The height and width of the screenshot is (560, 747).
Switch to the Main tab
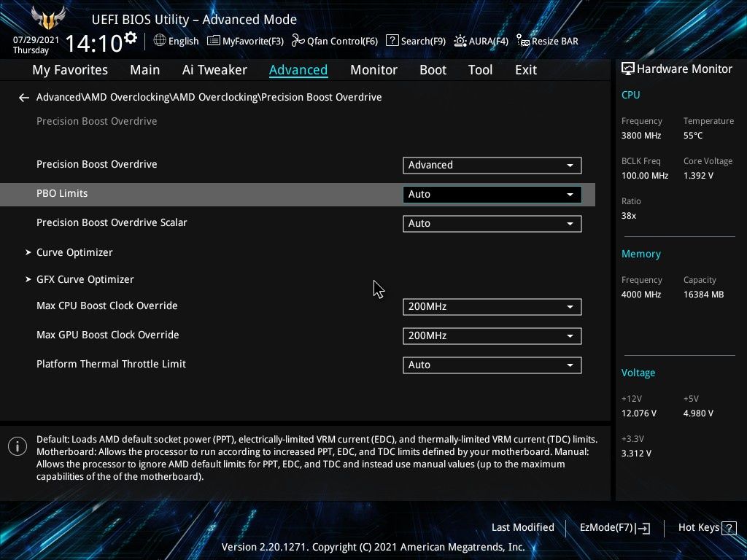coord(145,70)
